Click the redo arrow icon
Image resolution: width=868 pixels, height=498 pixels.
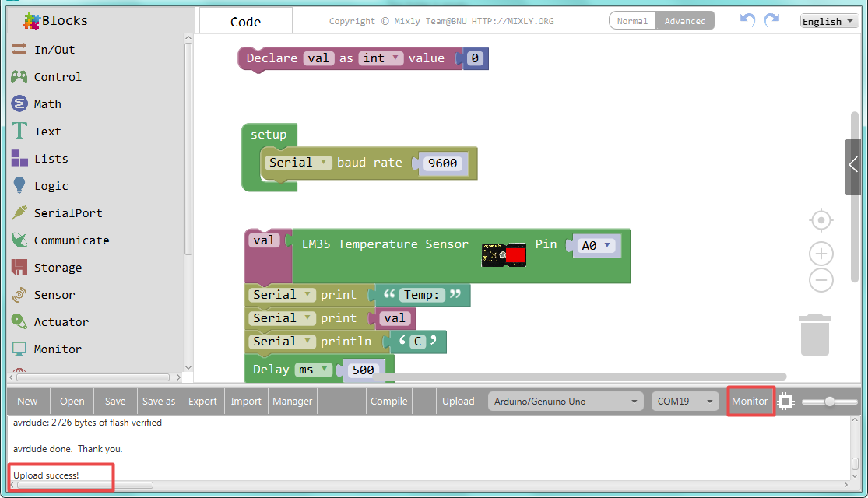771,20
